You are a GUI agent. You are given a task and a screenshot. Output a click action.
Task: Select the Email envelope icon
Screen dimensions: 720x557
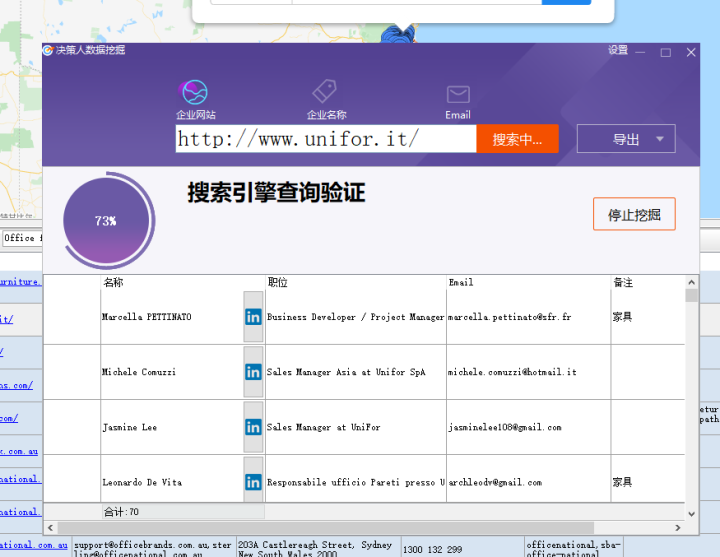pyautogui.click(x=458, y=95)
